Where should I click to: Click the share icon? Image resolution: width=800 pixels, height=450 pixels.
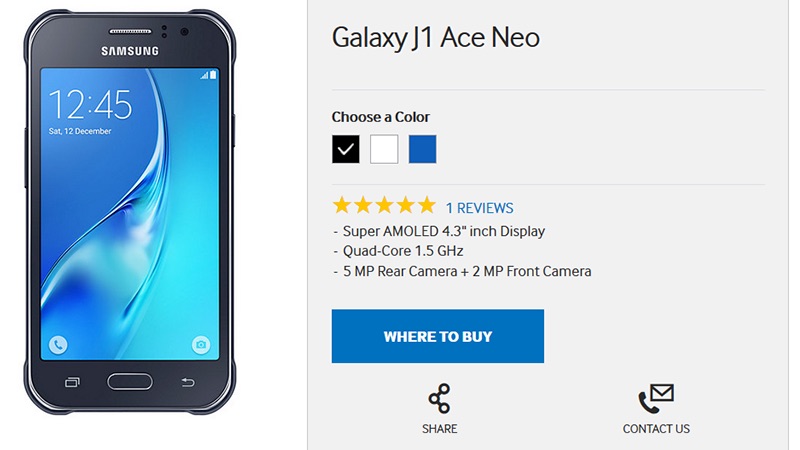(x=439, y=399)
